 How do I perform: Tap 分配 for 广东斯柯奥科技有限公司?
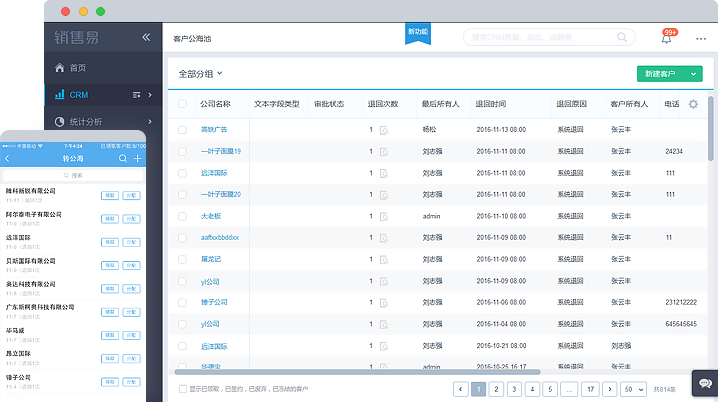pyautogui.click(x=131, y=312)
